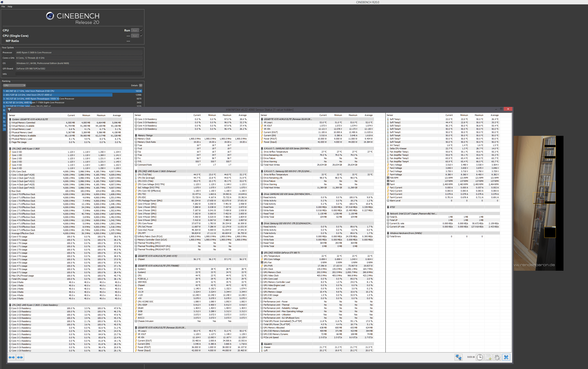Toggle the CPU (Single Core) checkbox
The image size is (588, 369).
[x=142, y=36]
